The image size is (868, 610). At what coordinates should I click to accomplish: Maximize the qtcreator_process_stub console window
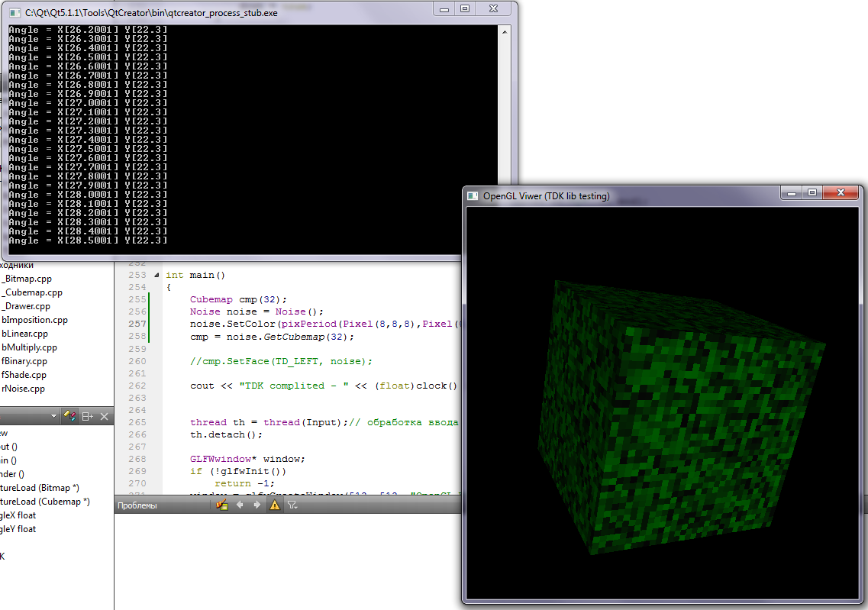tap(465, 9)
